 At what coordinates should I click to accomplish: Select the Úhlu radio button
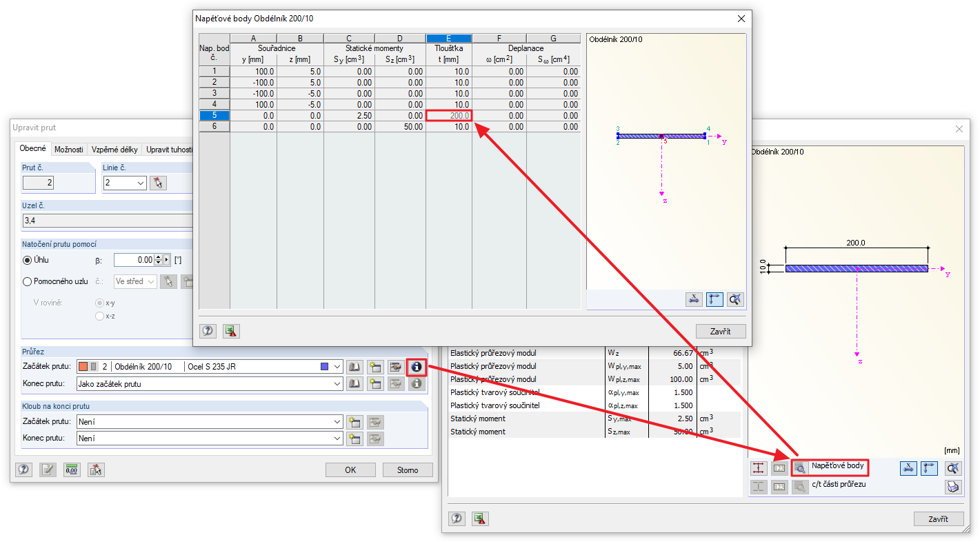click(x=28, y=260)
